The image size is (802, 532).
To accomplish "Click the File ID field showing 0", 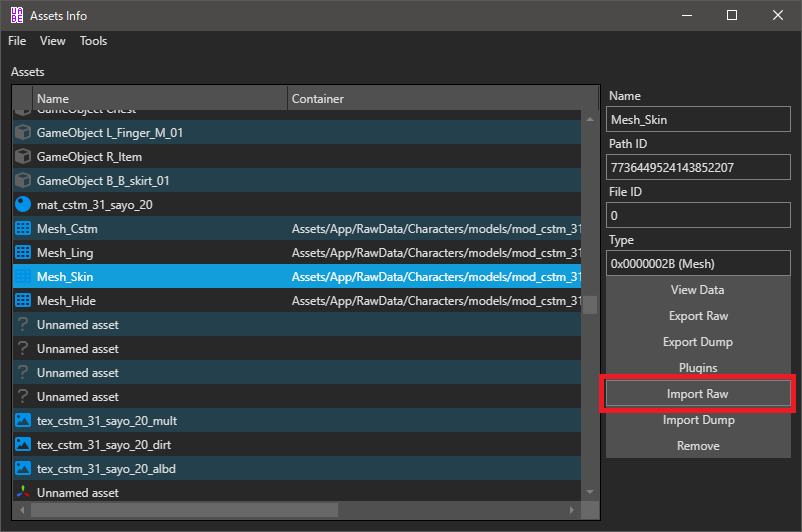I will (698, 215).
